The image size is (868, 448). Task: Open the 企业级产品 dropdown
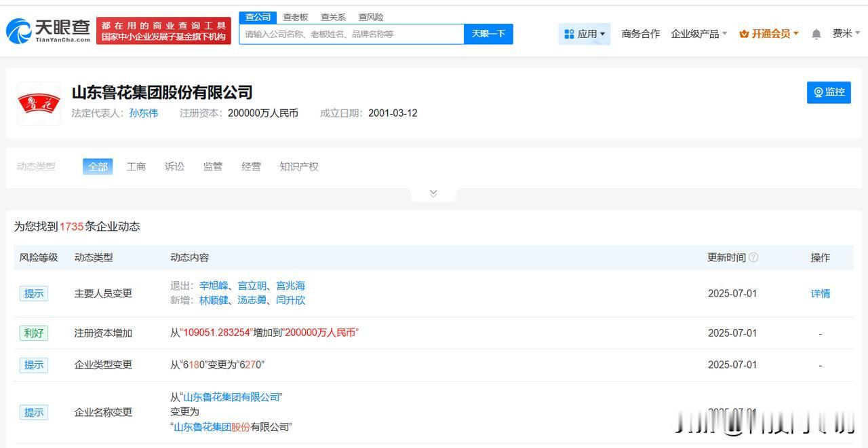click(x=698, y=34)
